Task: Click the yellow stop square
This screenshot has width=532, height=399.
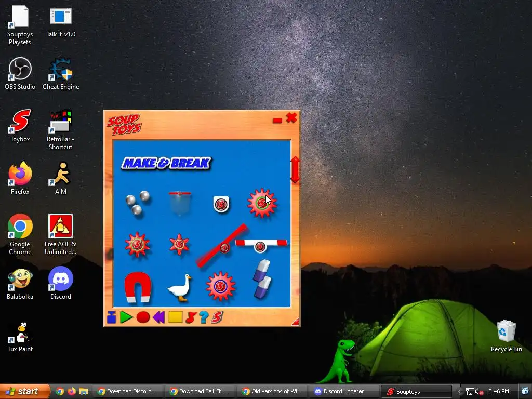Action: pyautogui.click(x=175, y=317)
